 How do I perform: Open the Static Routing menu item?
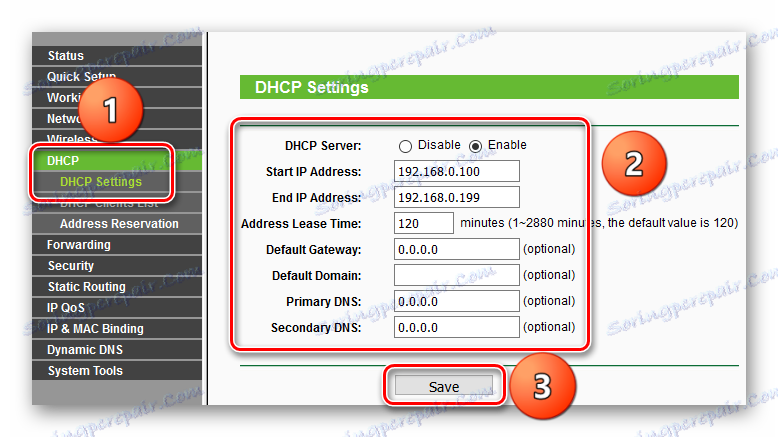(117, 287)
